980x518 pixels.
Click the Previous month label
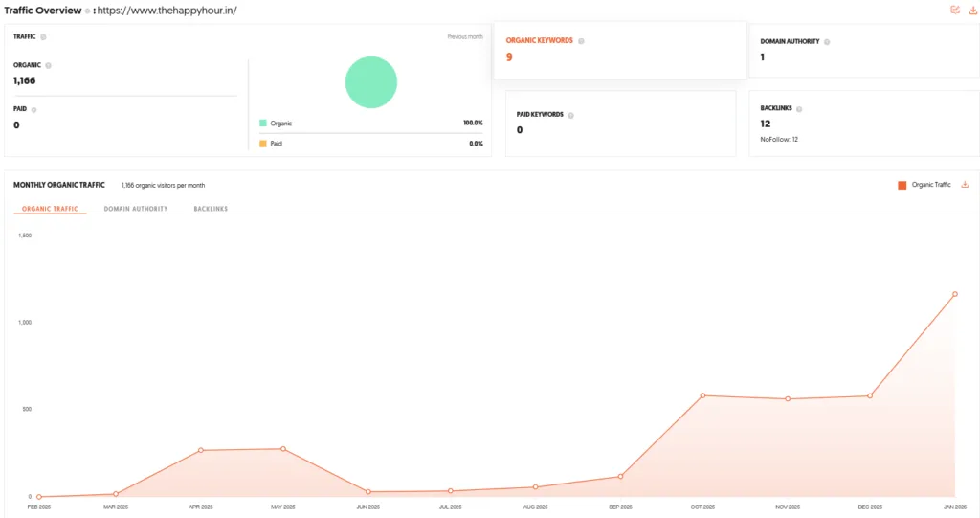click(x=465, y=37)
